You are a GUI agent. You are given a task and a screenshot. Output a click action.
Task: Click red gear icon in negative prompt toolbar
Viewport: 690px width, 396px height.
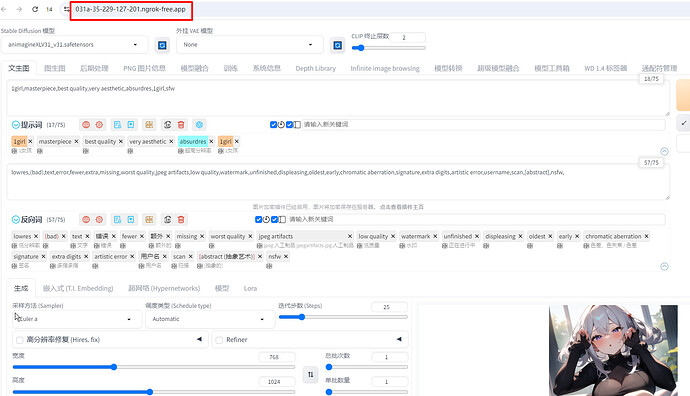click(x=99, y=219)
